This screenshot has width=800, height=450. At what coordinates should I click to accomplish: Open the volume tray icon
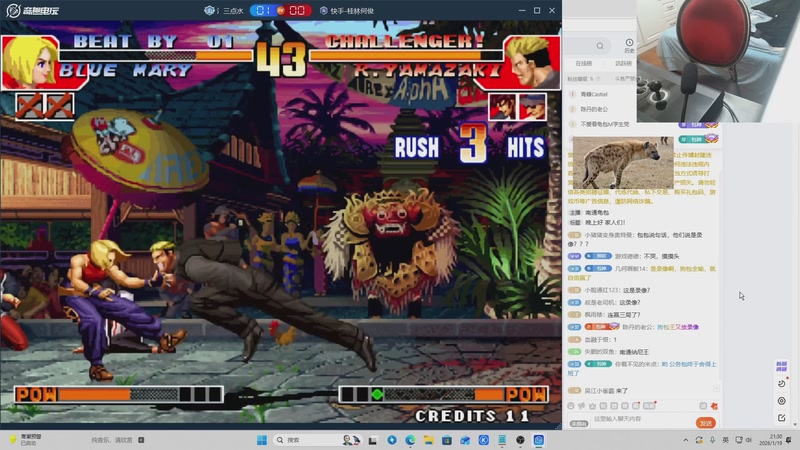(x=749, y=440)
